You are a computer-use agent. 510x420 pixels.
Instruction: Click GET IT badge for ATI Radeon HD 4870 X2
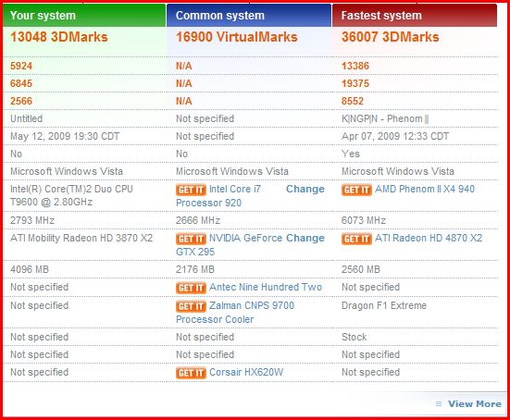coord(356,239)
